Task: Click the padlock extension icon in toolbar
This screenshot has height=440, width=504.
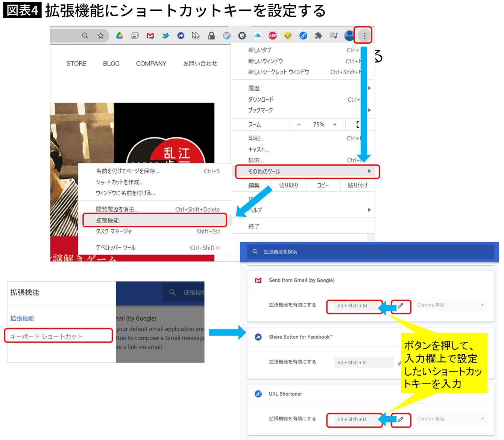Action: 211,36
